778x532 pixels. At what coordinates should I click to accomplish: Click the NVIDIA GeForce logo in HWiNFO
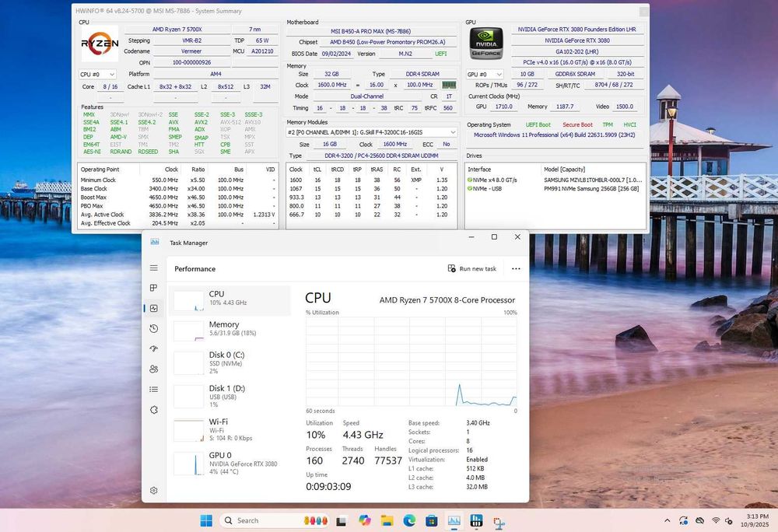[485, 44]
